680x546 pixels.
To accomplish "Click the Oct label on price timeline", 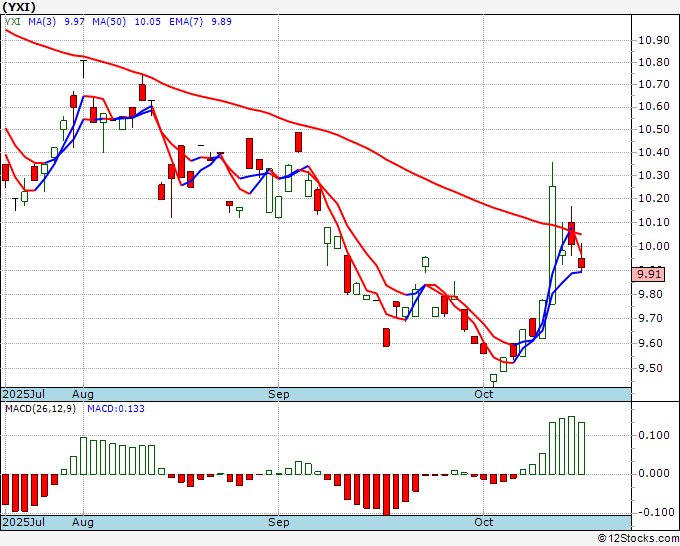I will coord(484,394).
